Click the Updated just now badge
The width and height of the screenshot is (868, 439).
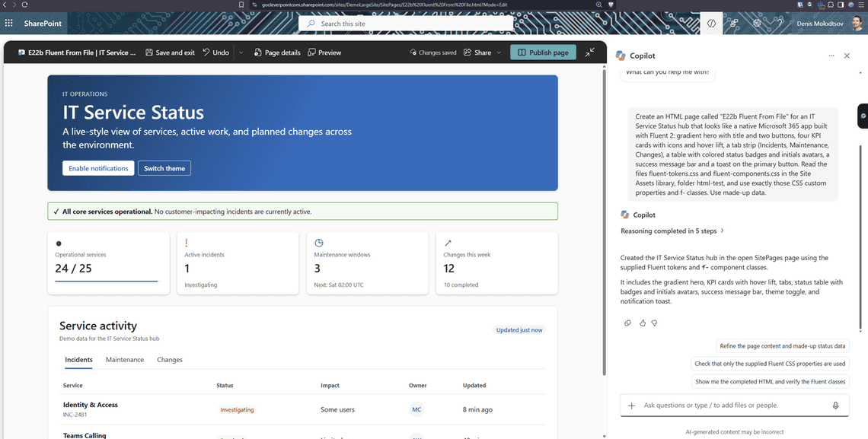[x=519, y=330]
